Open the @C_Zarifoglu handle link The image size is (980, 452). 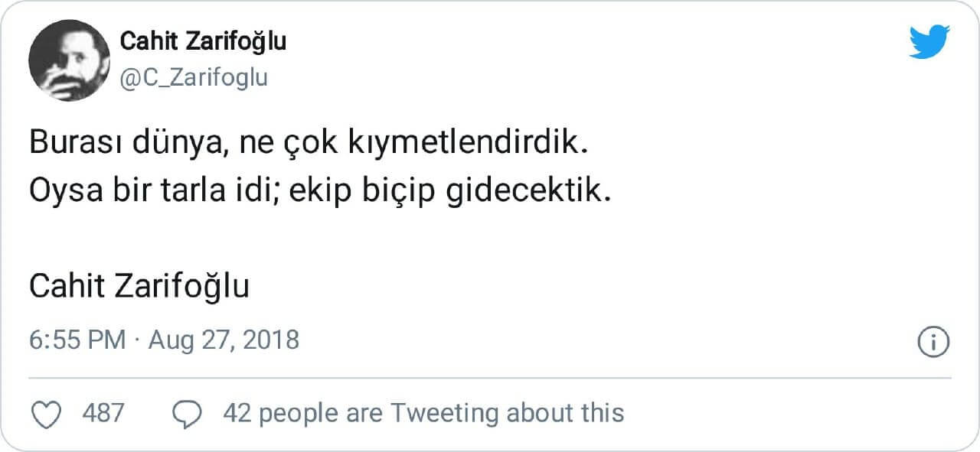[194, 77]
